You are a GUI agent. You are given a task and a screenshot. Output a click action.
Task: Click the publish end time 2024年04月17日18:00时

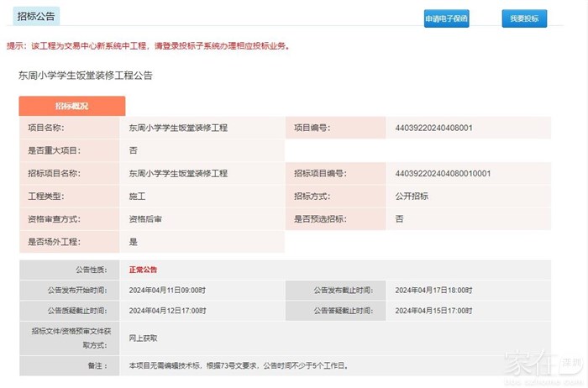(433, 290)
